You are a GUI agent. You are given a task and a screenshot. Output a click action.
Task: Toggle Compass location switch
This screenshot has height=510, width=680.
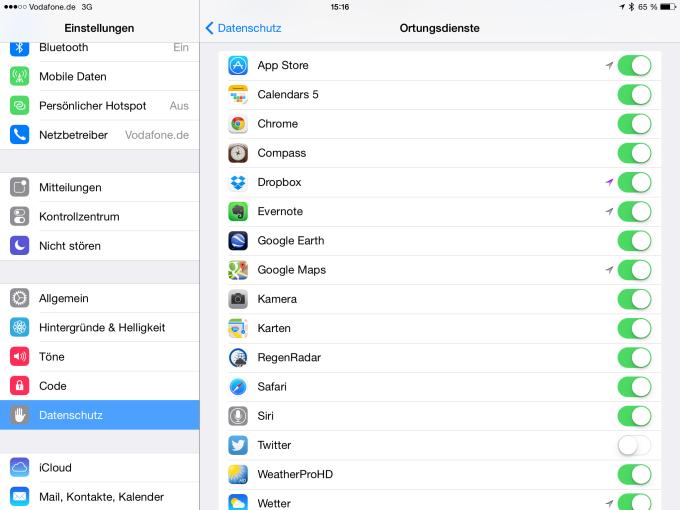coord(634,153)
